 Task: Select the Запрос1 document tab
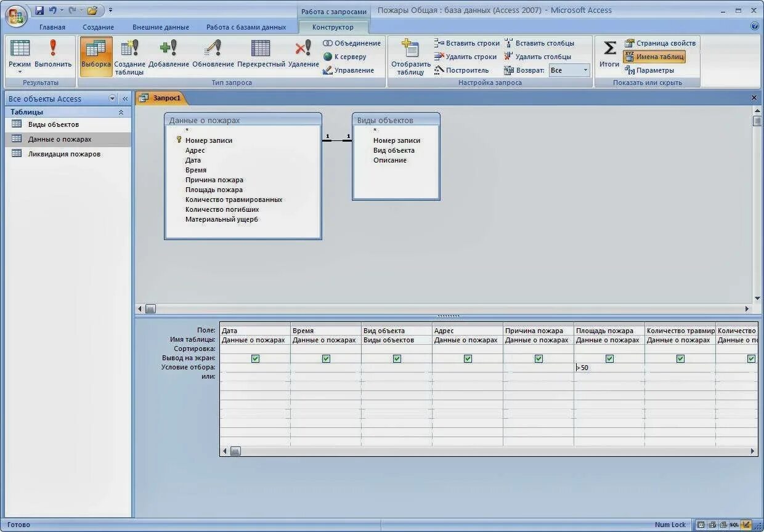coord(161,98)
